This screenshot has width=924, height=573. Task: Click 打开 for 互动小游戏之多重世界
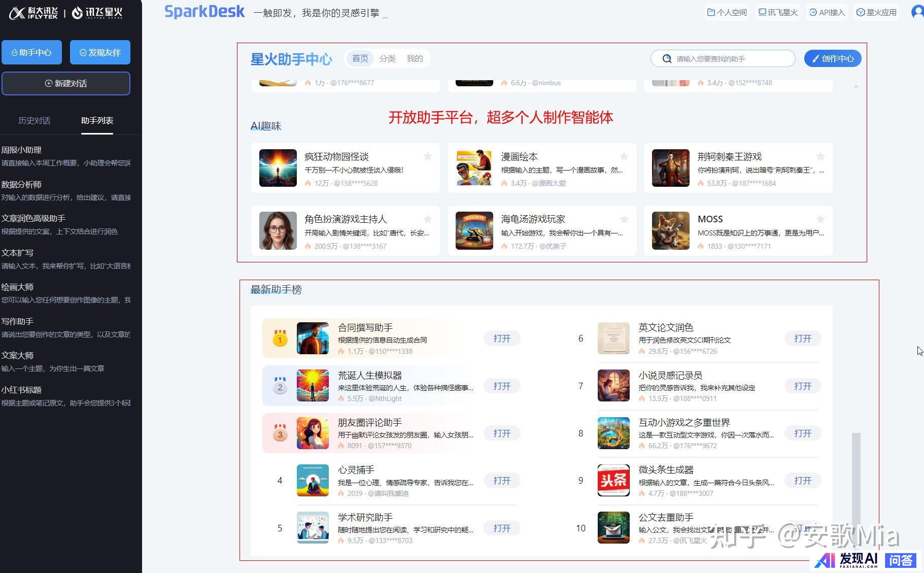[803, 433]
